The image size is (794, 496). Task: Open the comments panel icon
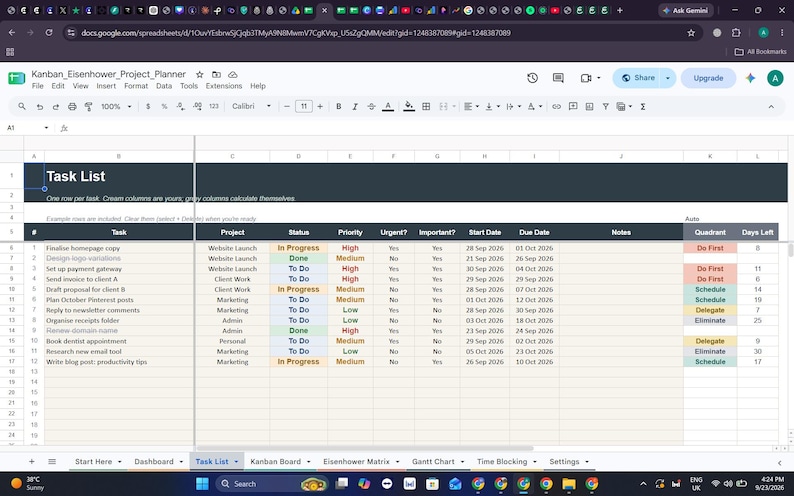click(x=558, y=78)
